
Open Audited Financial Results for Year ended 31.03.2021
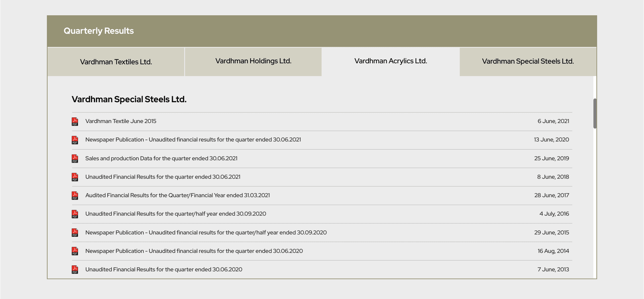177,195
